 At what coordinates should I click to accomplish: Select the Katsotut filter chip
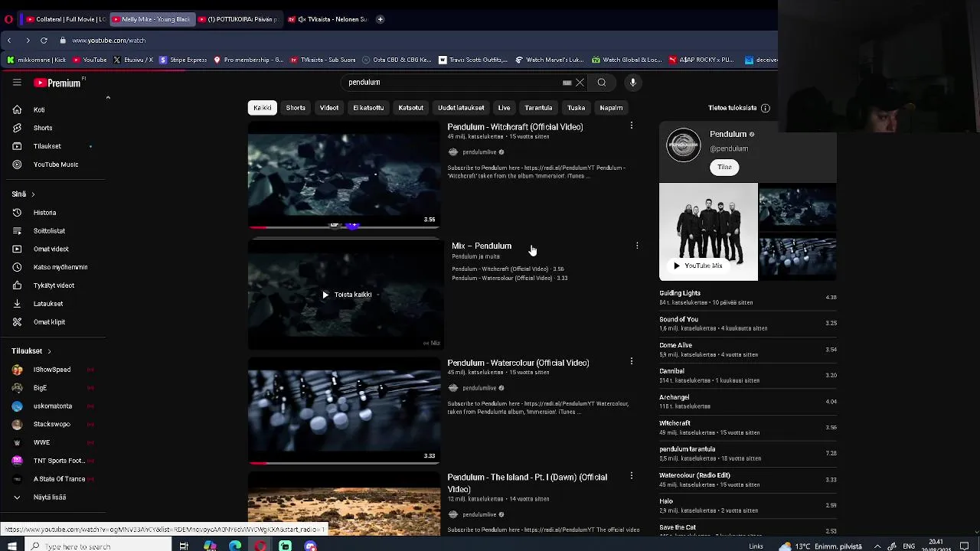coord(411,108)
